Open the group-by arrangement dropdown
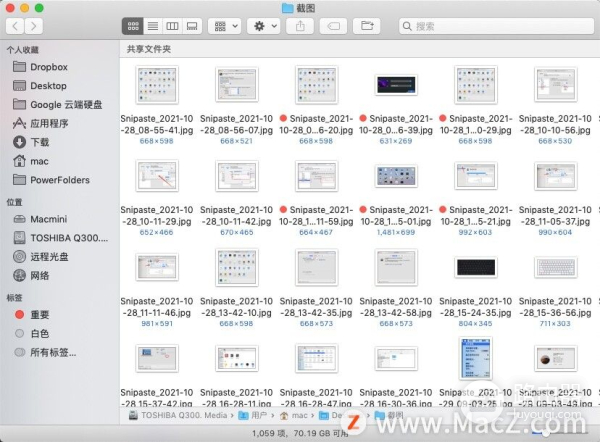600x442 pixels. pyautogui.click(x=225, y=26)
